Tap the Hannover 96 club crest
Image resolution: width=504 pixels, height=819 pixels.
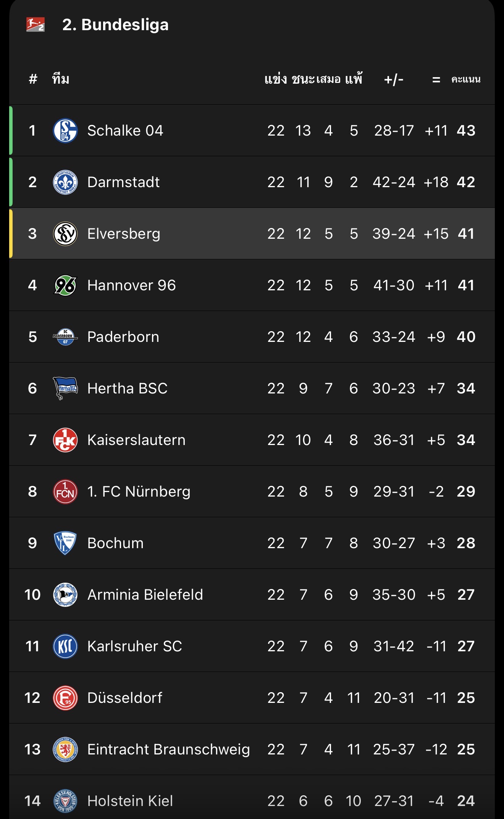(x=65, y=285)
